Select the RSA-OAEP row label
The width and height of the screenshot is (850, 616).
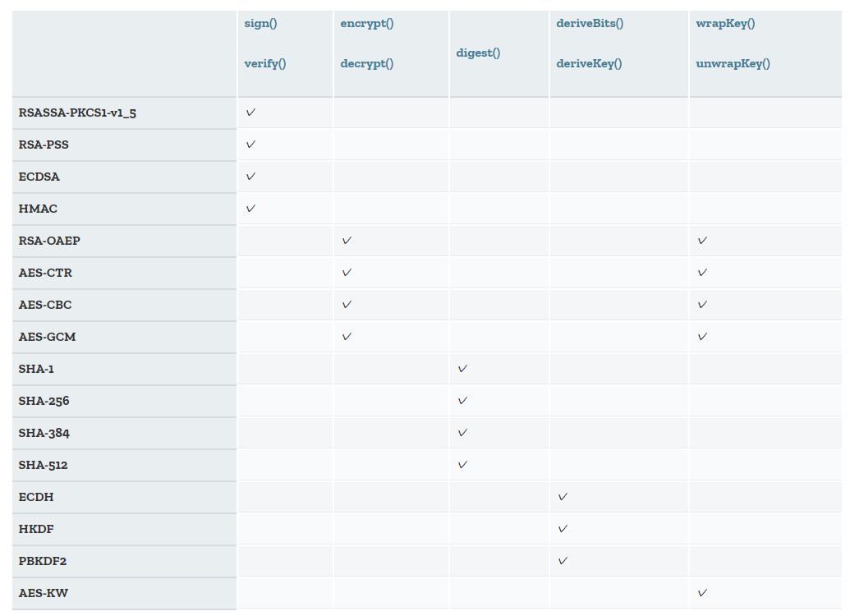(48, 241)
